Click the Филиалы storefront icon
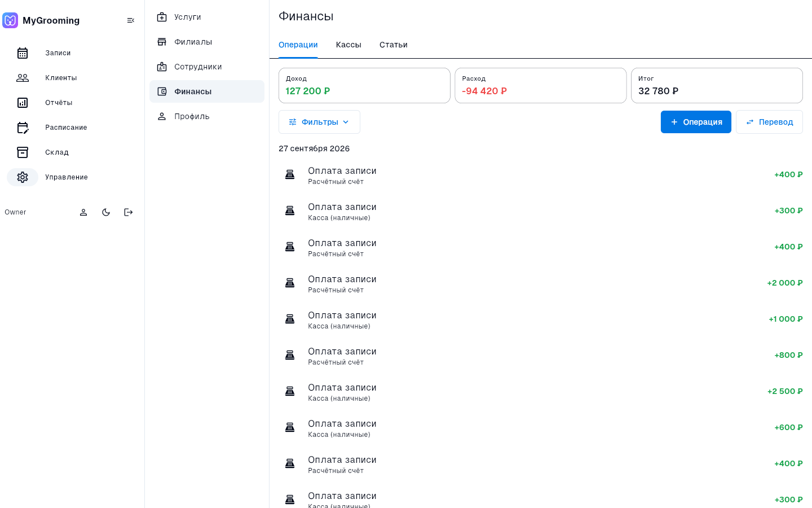The image size is (812, 508). (x=162, y=42)
